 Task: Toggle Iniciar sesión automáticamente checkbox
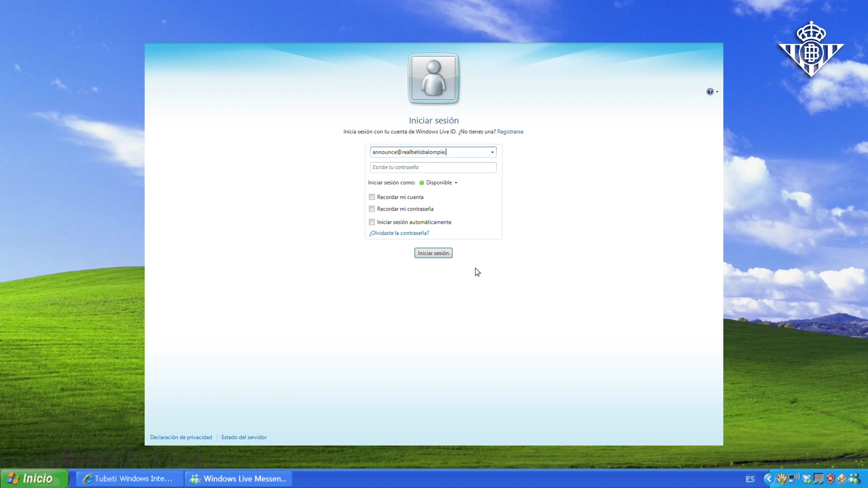372,222
